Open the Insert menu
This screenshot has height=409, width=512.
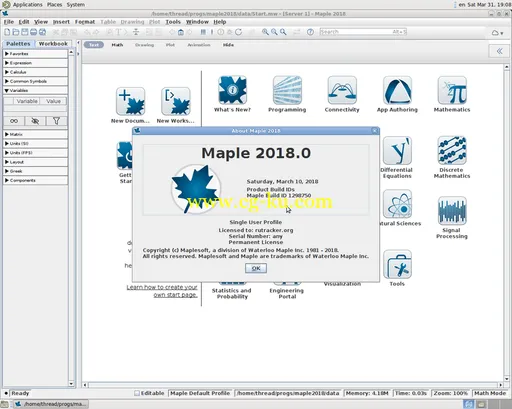[61, 22]
